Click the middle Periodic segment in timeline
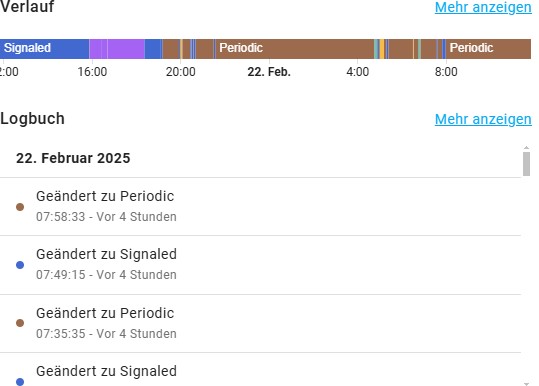The height and width of the screenshot is (386, 539). click(x=295, y=49)
